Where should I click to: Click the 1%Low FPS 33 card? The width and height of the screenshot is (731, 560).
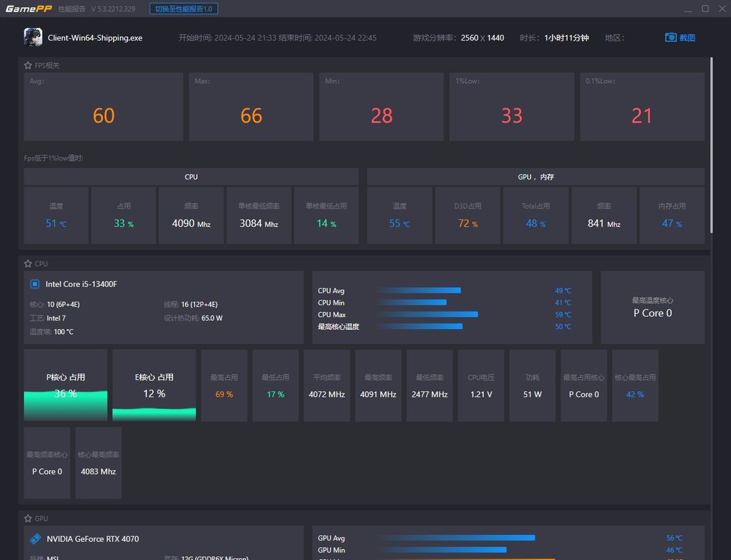[x=512, y=107]
